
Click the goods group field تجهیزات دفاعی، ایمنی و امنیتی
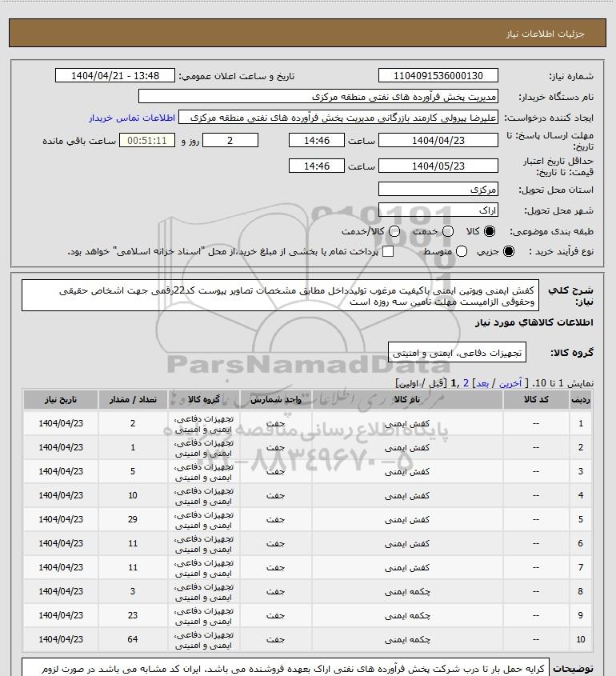click(457, 353)
